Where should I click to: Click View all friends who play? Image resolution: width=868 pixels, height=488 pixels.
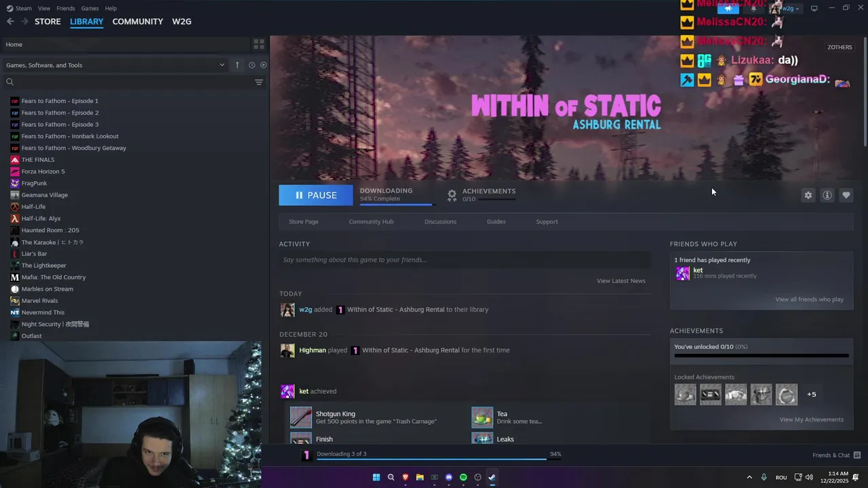pos(810,300)
